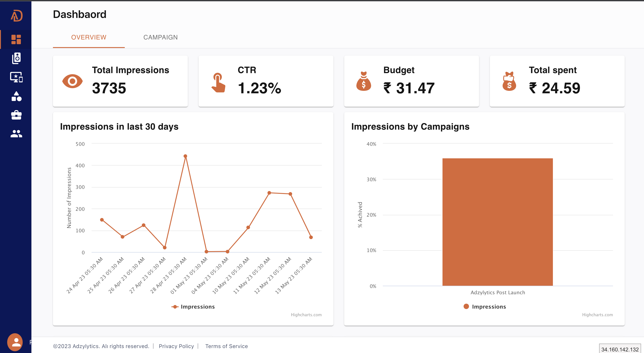Open the users group sidebar icon
The height and width of the screenshot is (353, 644).
click(16, 134)
